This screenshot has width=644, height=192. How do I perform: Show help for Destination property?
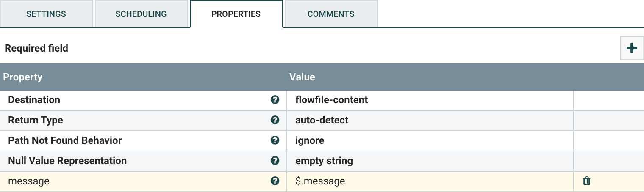(275, 100)
